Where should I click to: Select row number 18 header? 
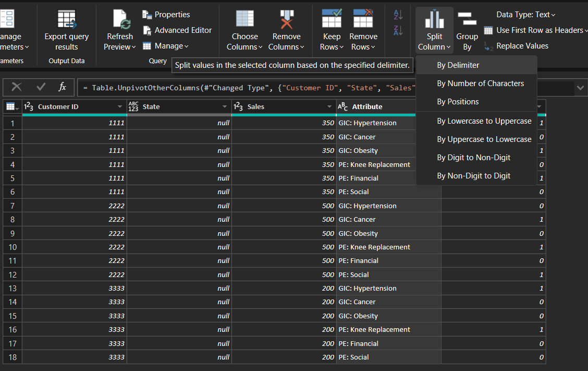click(x=13, y=357)
